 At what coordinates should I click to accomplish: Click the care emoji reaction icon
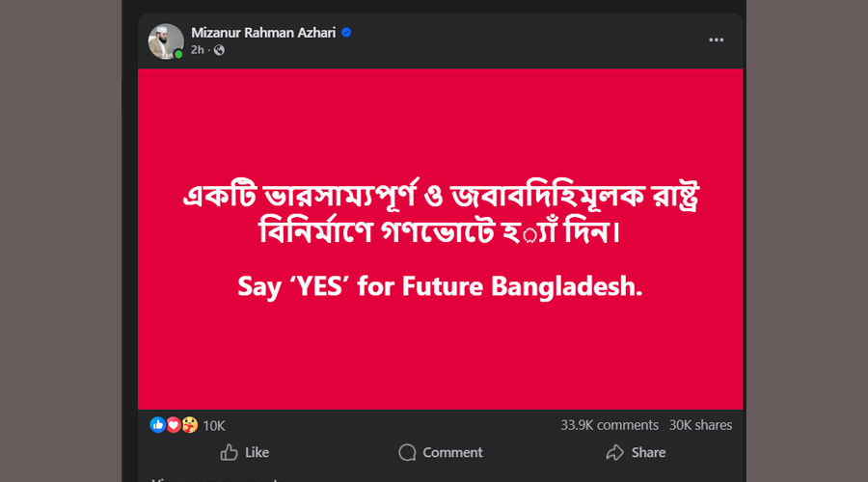point(187,425)
